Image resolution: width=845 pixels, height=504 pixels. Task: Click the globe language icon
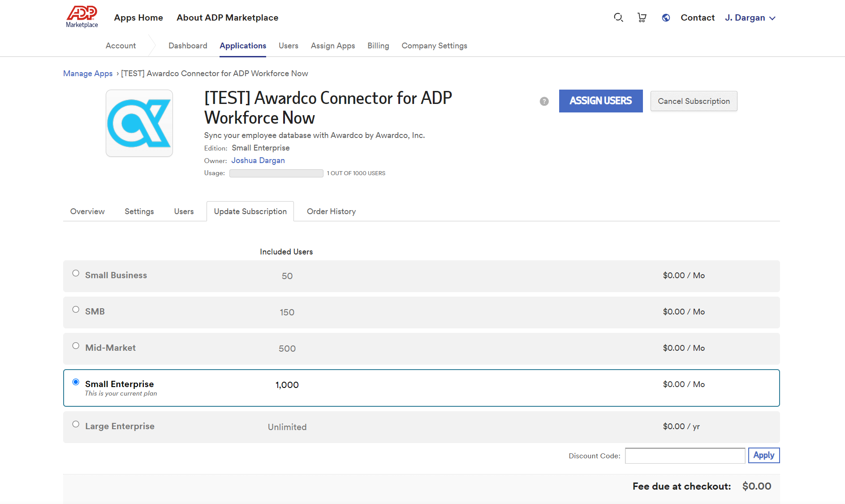click(666, 17)
